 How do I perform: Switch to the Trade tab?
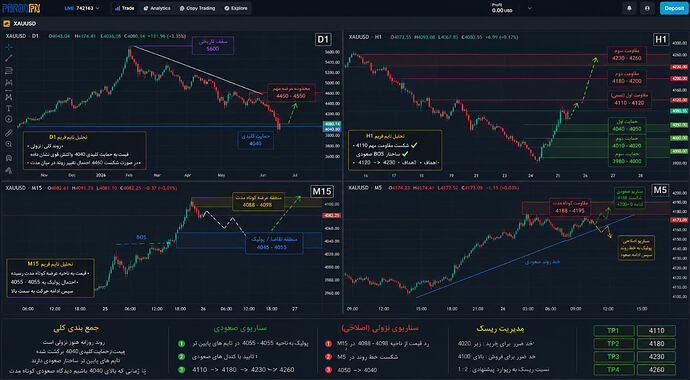point(125,8)
